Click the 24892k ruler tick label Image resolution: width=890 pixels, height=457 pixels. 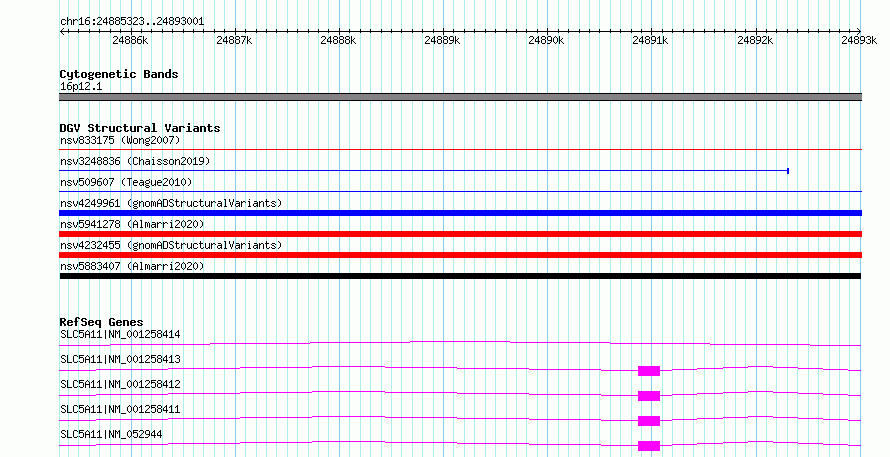click(755, 40)
